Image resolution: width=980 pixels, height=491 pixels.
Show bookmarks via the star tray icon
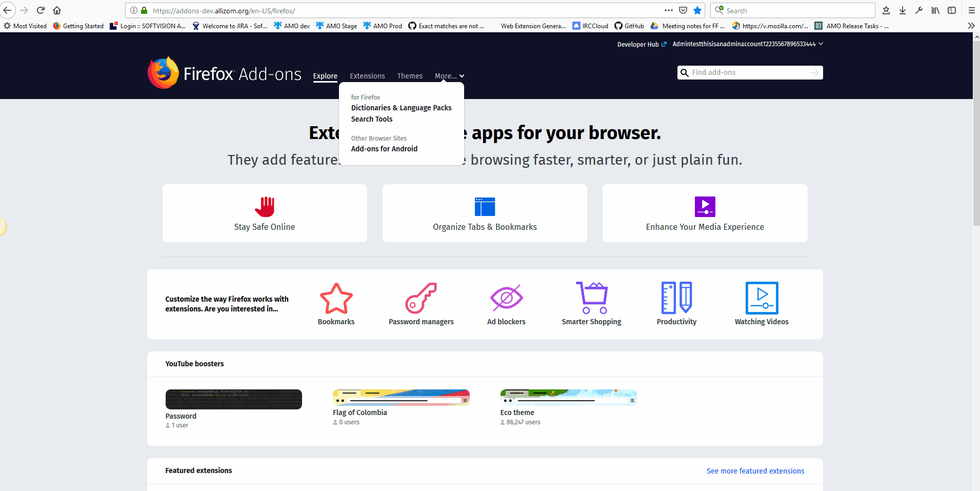coord(886,10)
